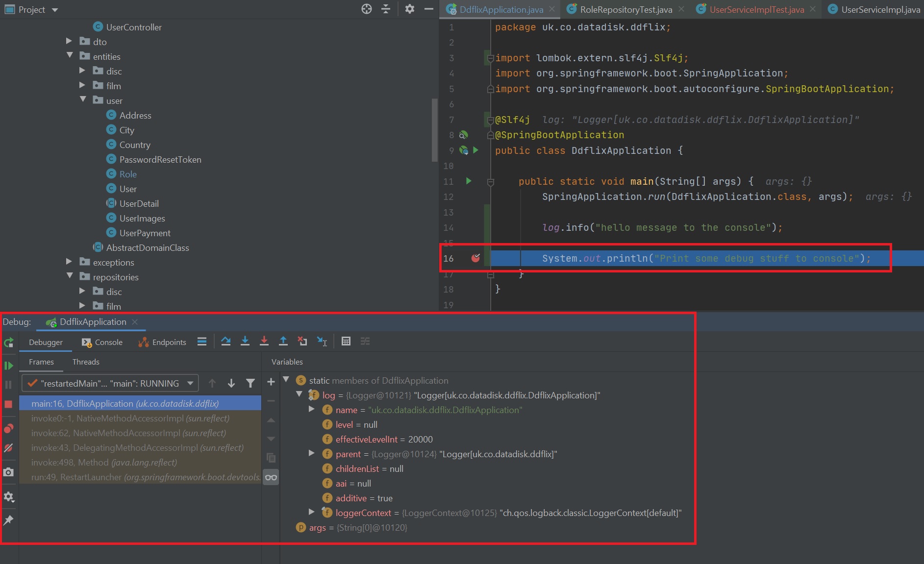Click the Step Out upward arrow icon
The height and width of the screenshot is (564, 924).
point(283,342)
